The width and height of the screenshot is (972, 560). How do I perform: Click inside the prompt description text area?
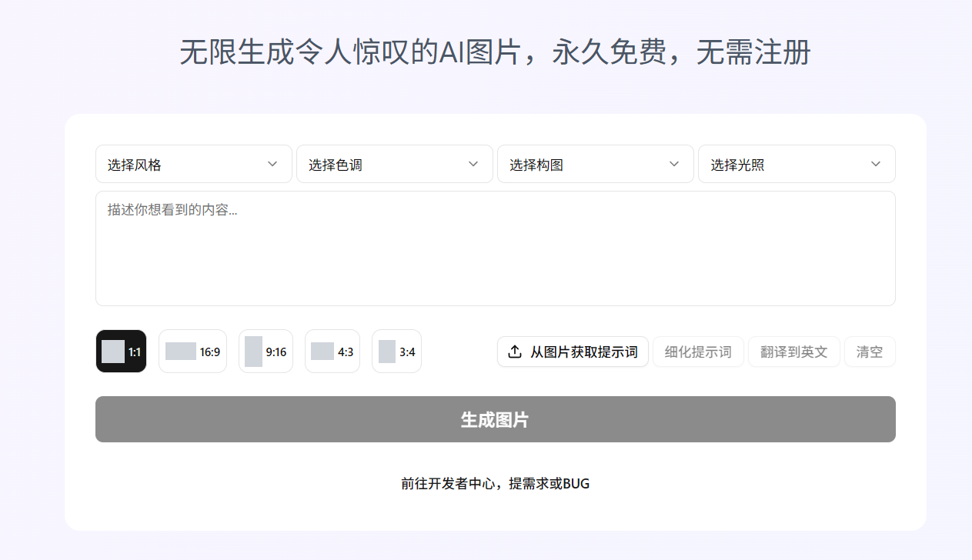coord(495,246)
